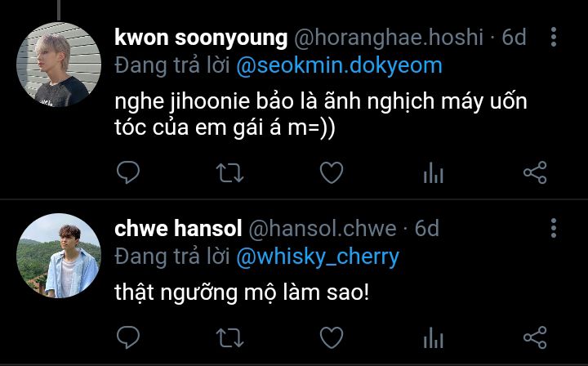
Task: Reply to kwon soonyoung's tweet
Action: 128,172
